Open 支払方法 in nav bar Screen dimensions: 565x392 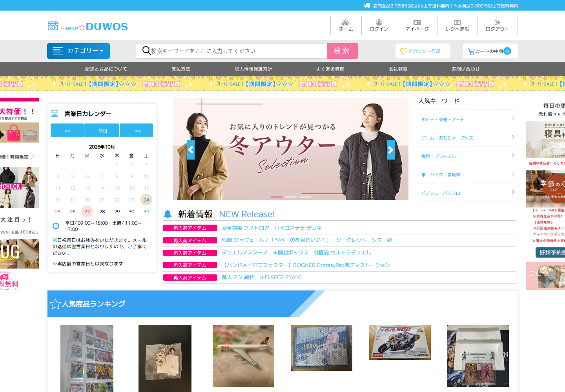point(181,69)
